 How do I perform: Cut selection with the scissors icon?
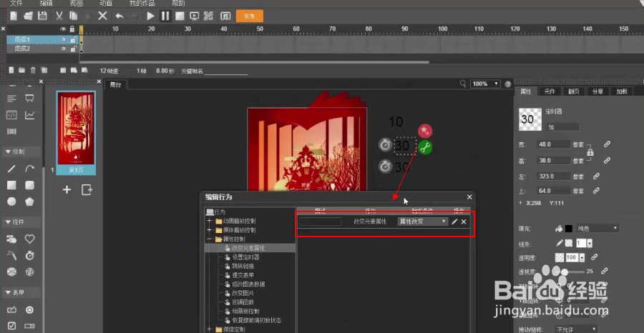point(59,16)
